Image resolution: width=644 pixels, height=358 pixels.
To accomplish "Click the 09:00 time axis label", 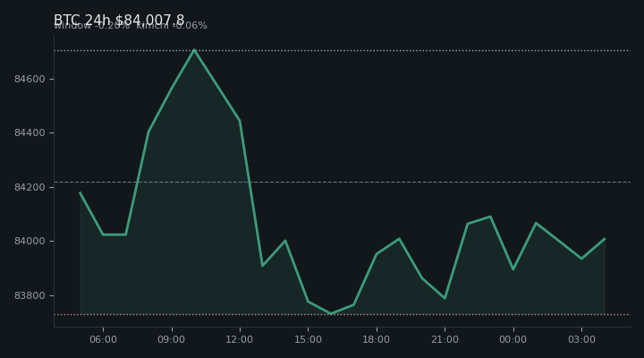I will [x=171, y=339].
